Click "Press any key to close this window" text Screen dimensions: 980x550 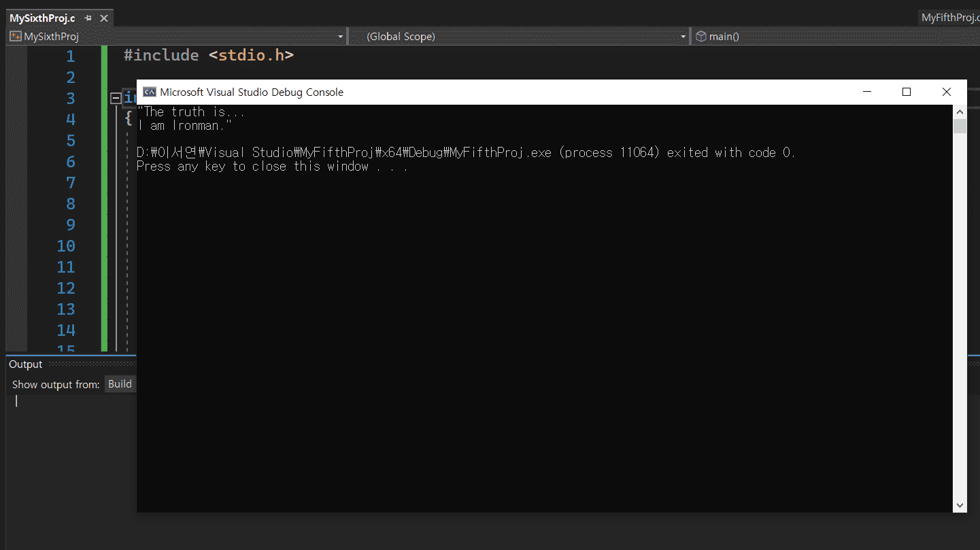coord(272,167)
